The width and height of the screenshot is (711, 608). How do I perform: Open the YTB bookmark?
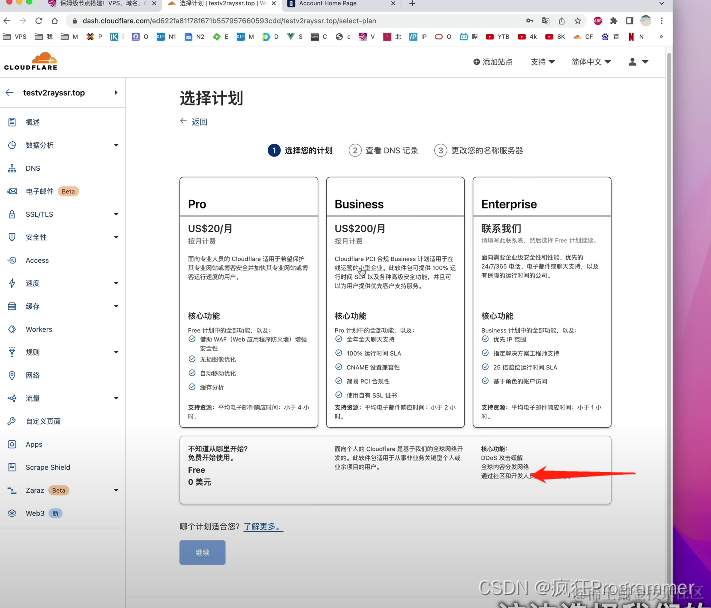tap(497, 37)
